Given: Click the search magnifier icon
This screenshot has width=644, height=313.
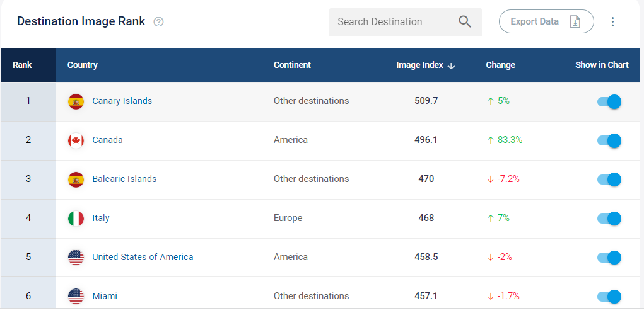Looking at the screenshot, I should pyautogui.click(x=464, y=21).
